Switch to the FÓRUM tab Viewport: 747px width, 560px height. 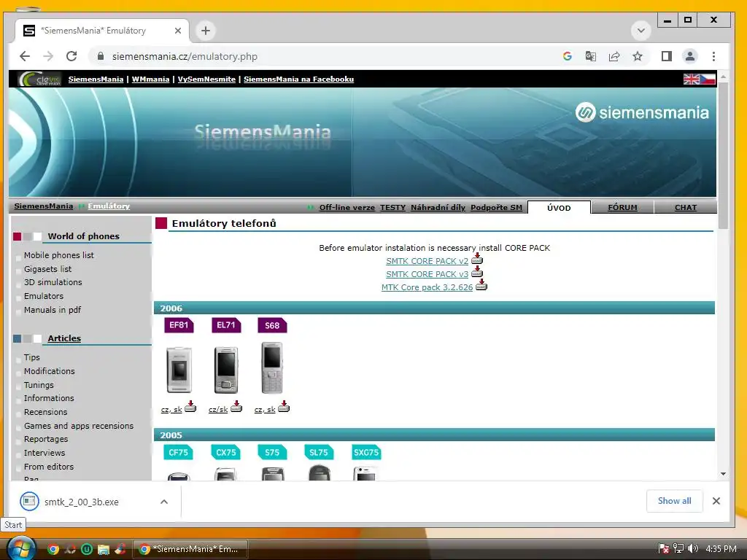click(622, 208)
